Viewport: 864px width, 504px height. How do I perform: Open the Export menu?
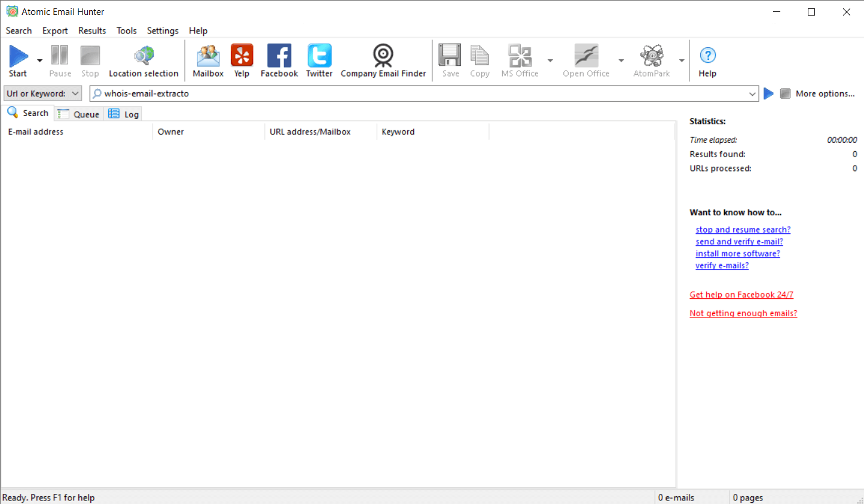point(55,30)
